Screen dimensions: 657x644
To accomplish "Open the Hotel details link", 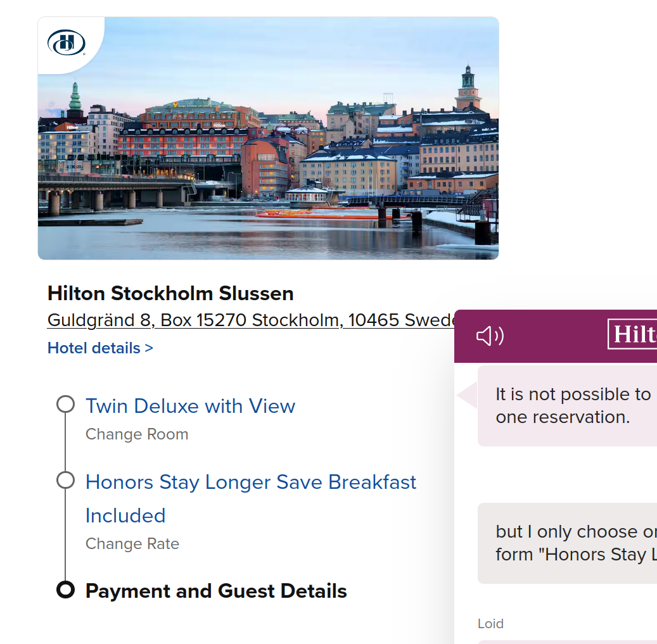I will coord(100,348).
